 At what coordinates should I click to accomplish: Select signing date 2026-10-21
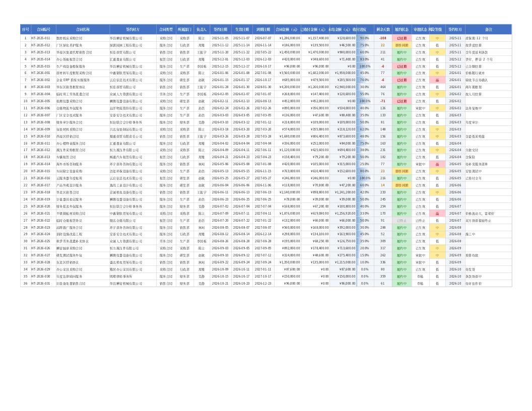220,284
